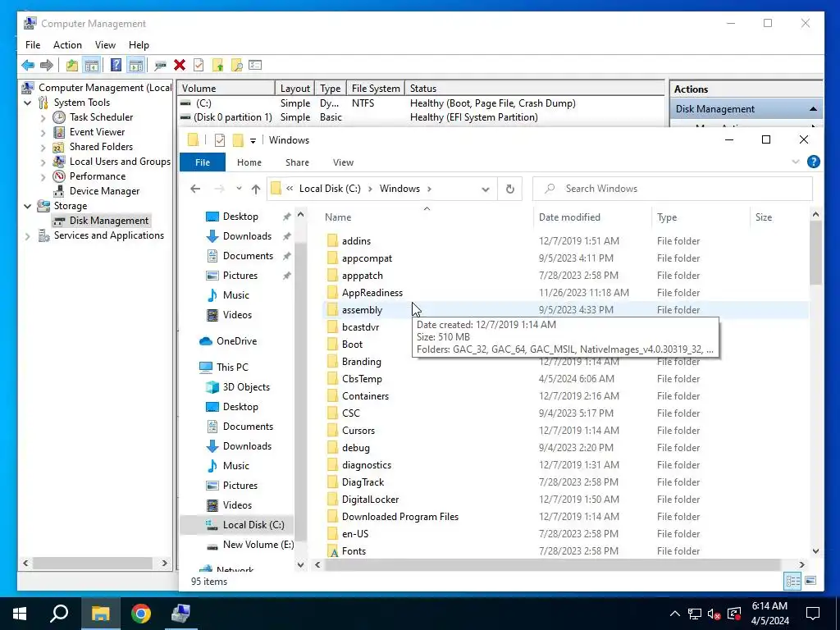The height and width of the screenshot is (630, 840).
Task: Click the Connect/plug toolbar icon
Action: tap(160, 66)
